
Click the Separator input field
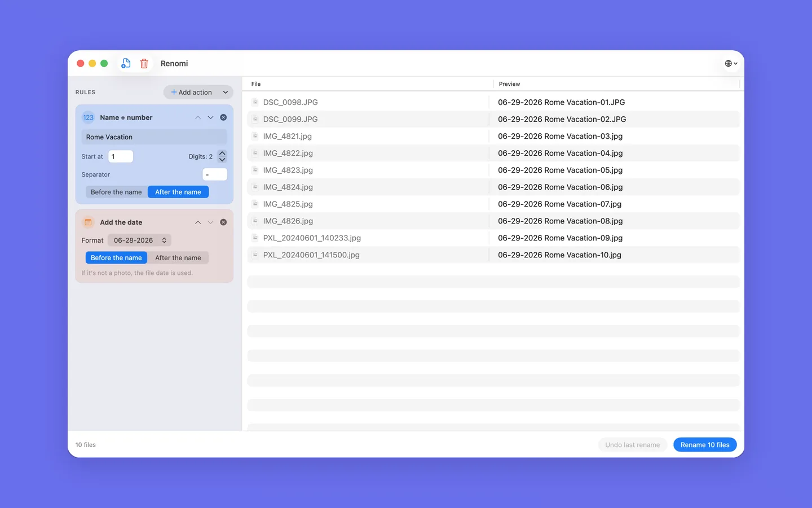(x=215, y=174)
